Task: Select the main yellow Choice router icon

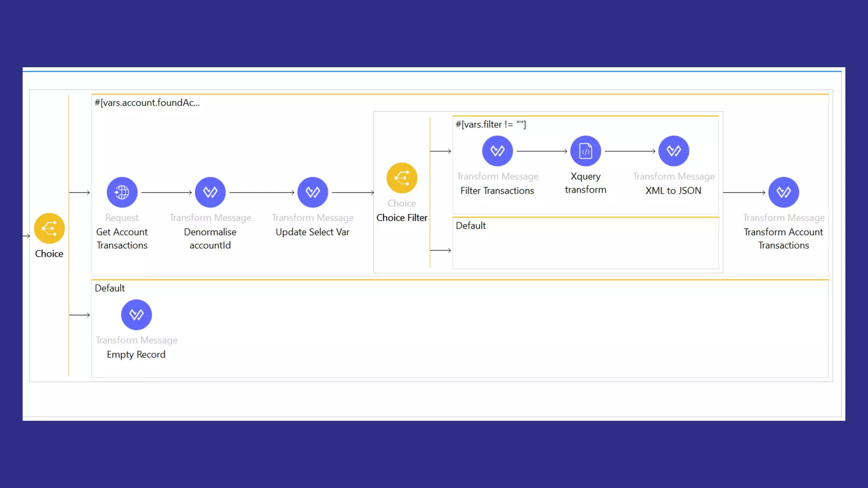Action: (49, 228)
